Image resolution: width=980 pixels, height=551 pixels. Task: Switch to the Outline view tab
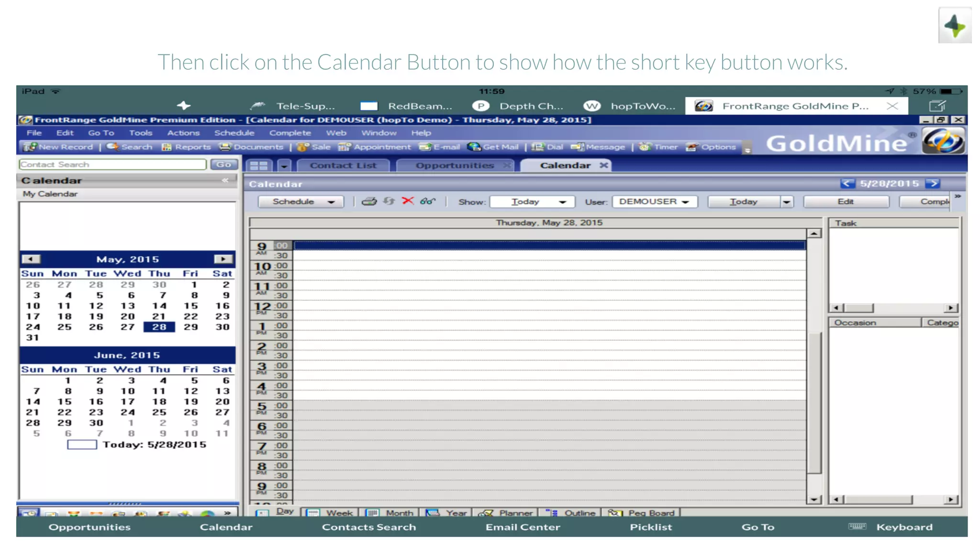pyautogui.click(x=570, y=513)
